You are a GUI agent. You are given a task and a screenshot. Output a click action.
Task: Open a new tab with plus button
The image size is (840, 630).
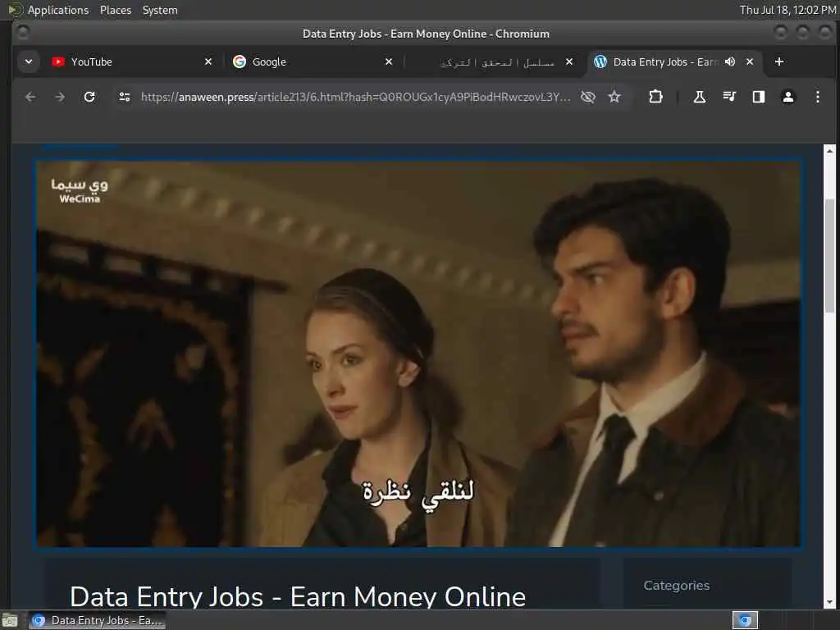(779, 62)
